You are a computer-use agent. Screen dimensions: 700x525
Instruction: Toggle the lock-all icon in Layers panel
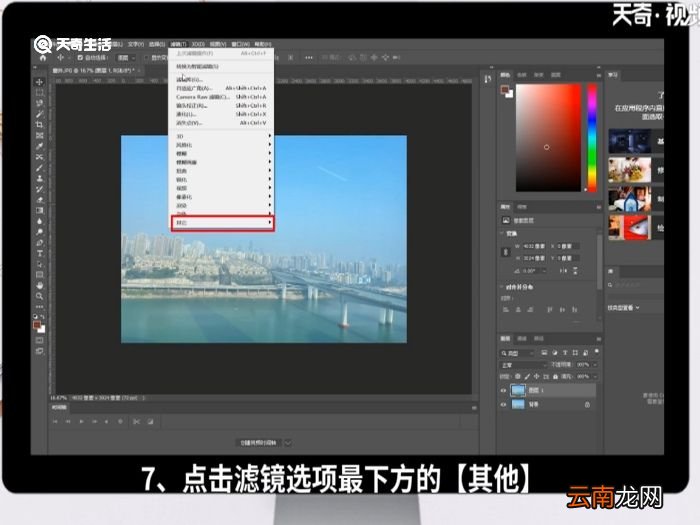coord(555,377)
